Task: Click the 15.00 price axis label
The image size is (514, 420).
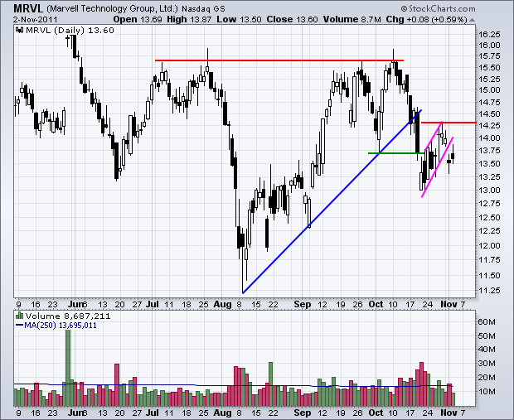Action: (489, 89)
